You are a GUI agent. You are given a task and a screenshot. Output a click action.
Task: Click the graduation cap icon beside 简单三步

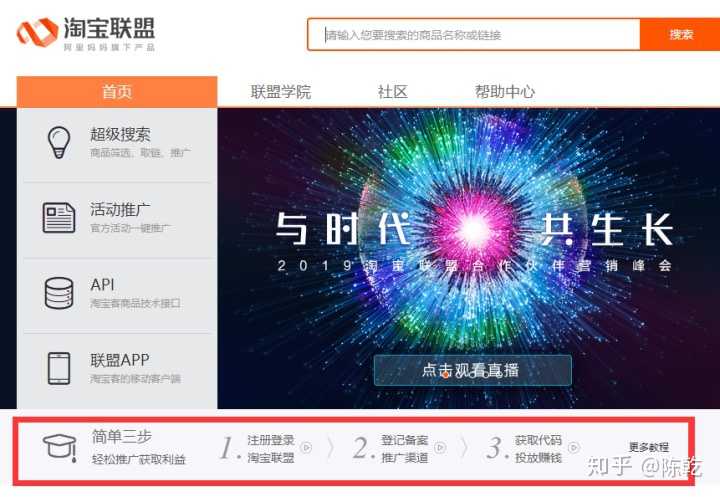60,447
